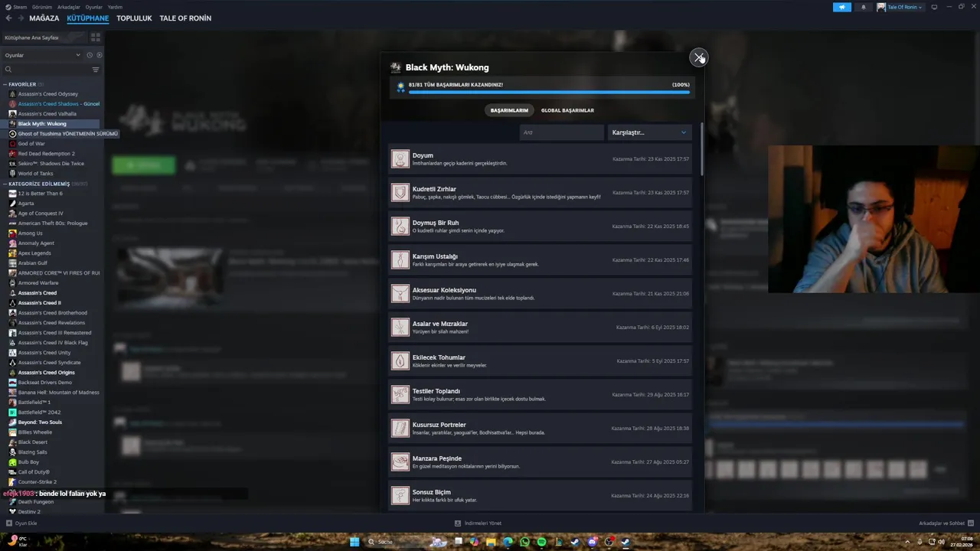Open İndirmeleri Yönet

click(x=478, y=523)
